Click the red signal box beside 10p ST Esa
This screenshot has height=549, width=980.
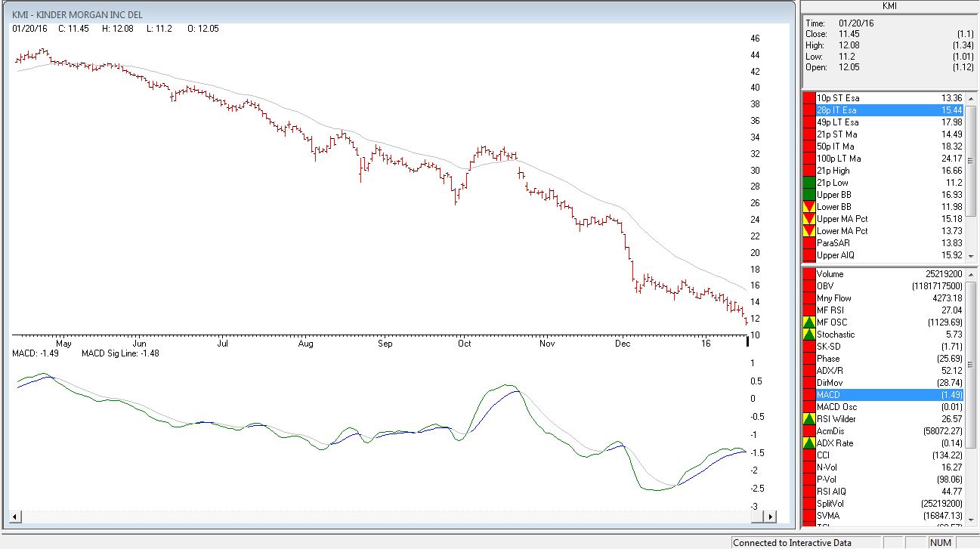coord(809,98)
